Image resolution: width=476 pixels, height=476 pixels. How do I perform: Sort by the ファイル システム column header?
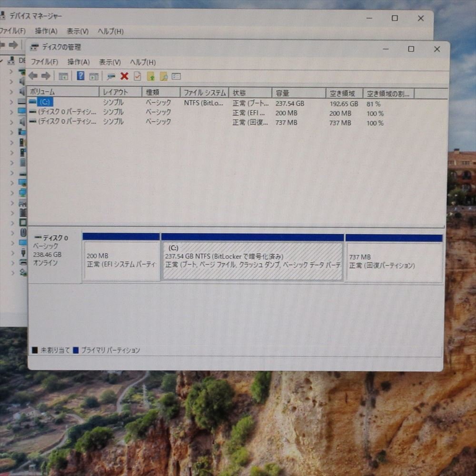[x=204, y=93]
